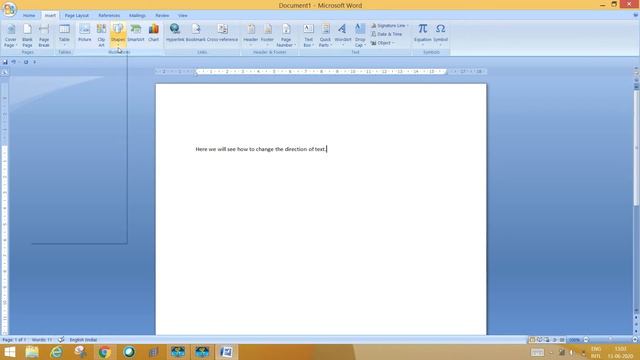Screen dimensions: 640x360
Task: Click the Page 1 of 1 indicator
Action: [x=14, y=340]
